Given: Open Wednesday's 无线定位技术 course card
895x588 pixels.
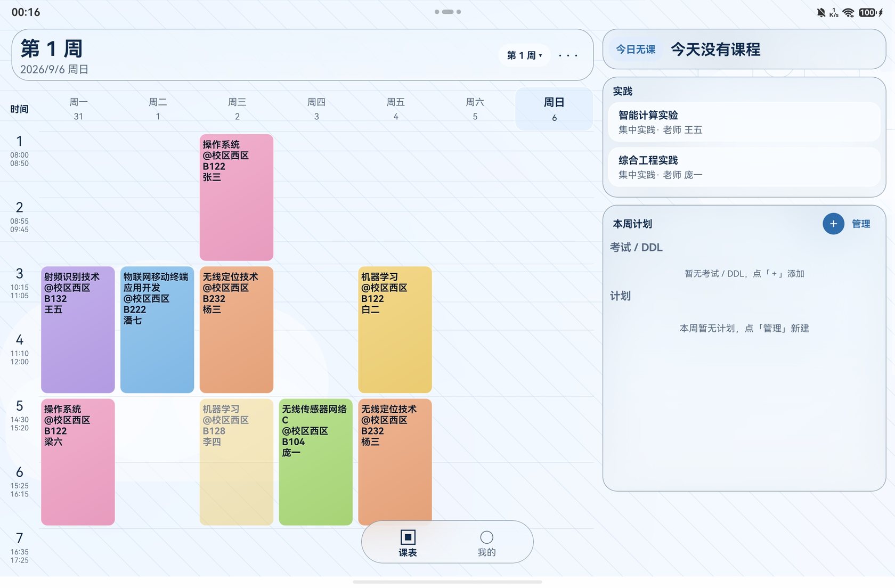Looking at the screenshot, I should pos(237,330).
